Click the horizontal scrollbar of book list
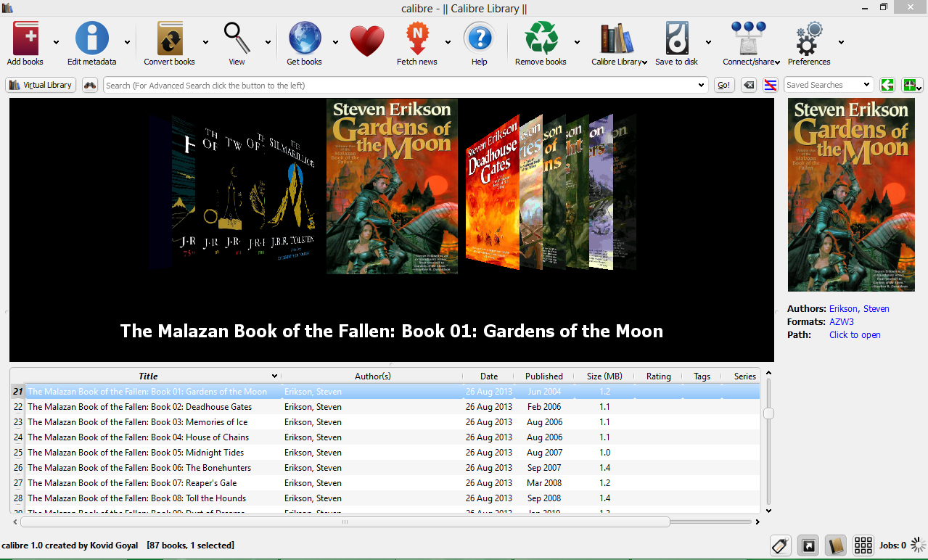The width and height of the screenshot is (928, 560). click(345, 522)
